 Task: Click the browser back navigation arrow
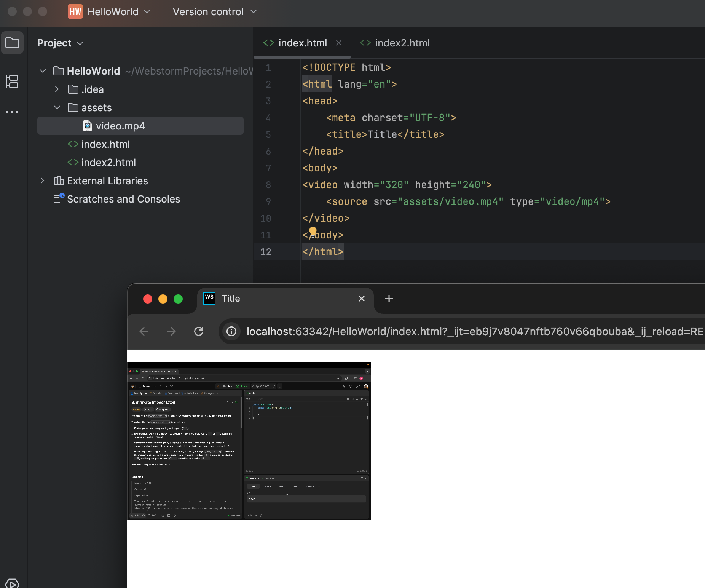pyautogui.click(x=144, y=331)
